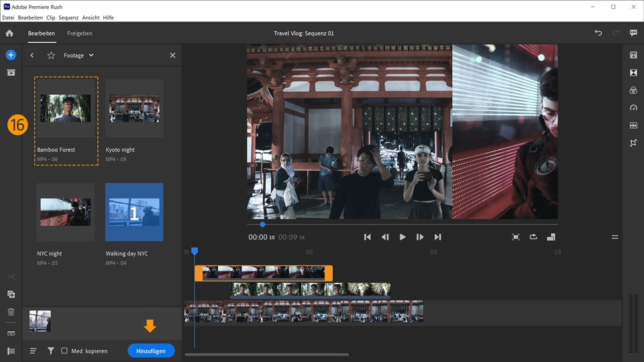
Task: Step forward one frame
Action: click(420, 237)
